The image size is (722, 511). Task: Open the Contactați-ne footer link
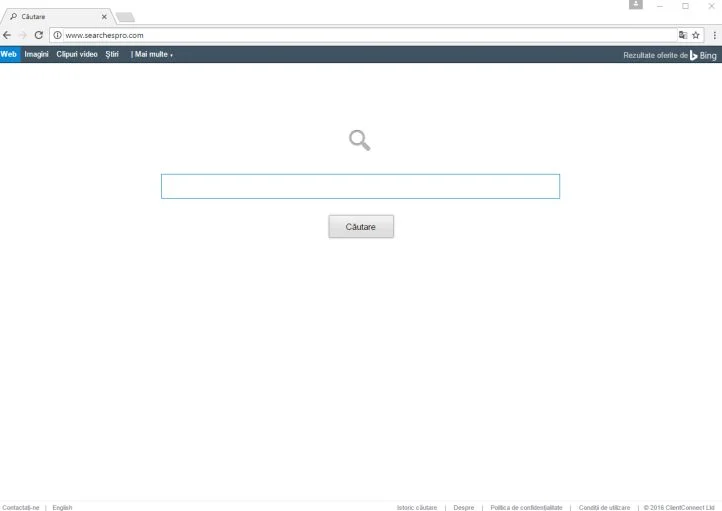tap(21, 507)
